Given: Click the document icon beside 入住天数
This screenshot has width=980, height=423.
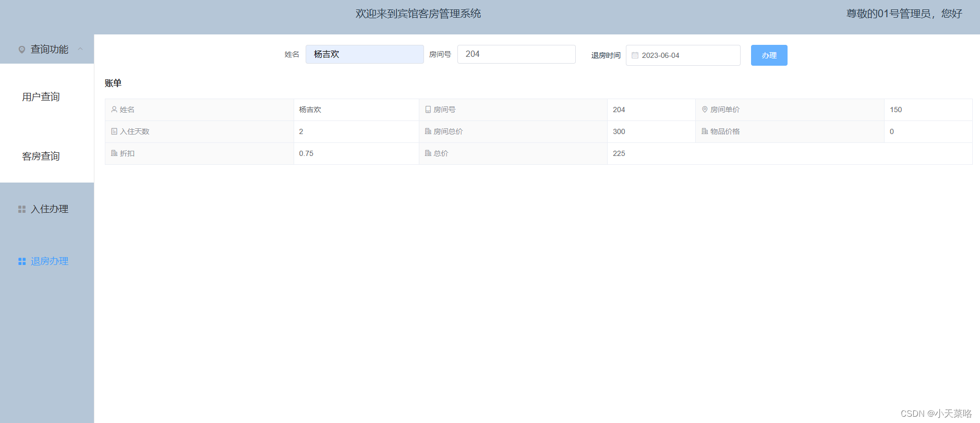Looking at the screenshot, I should (114, 131).
